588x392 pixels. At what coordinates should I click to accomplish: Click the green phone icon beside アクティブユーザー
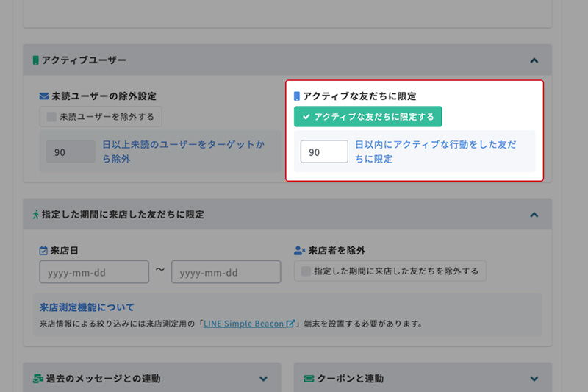35,60
